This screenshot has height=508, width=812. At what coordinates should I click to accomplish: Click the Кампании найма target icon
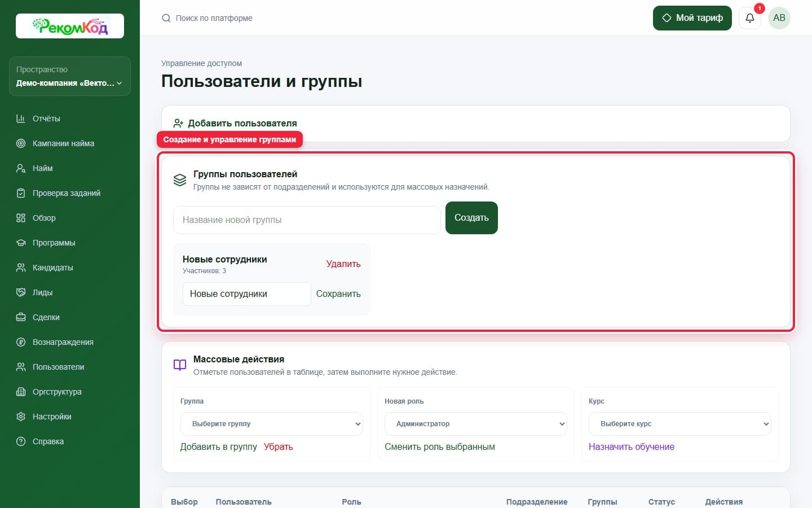[21, 143]
